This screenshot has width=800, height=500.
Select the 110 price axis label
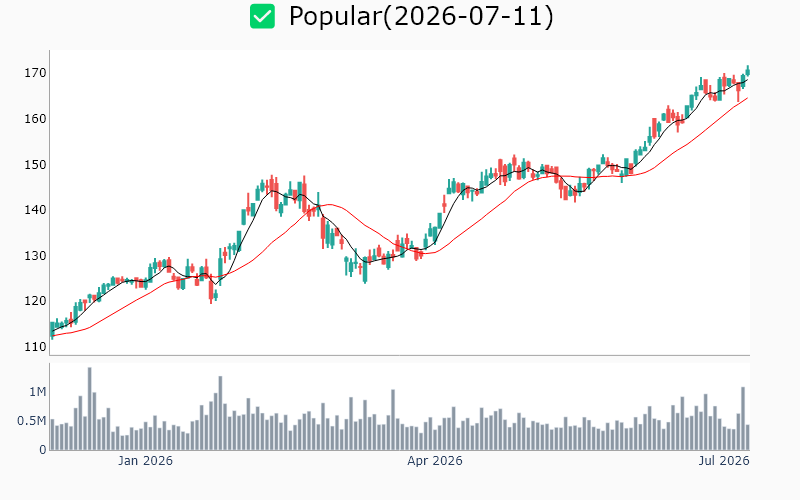coord(35,347)
